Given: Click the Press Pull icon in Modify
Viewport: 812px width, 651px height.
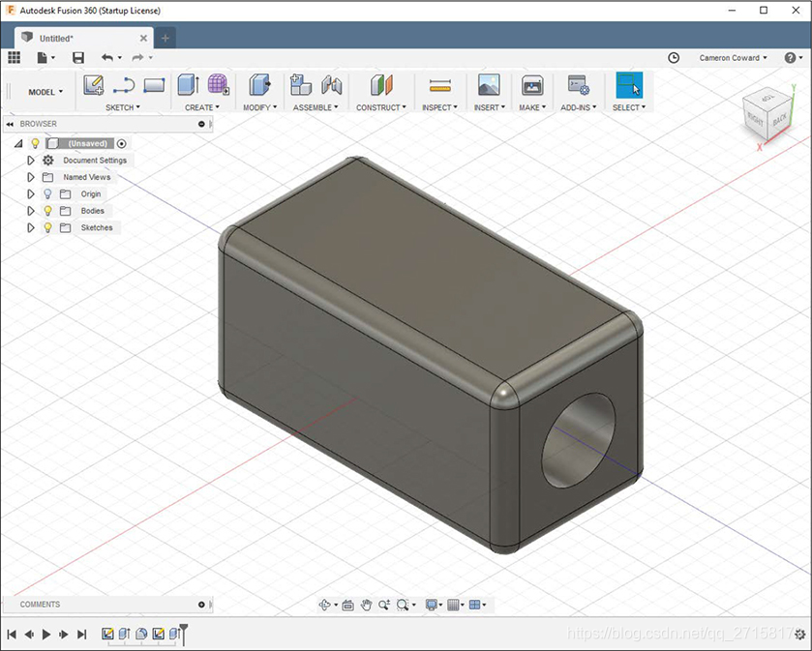Looking at the screenshot, I should point(258,85).
